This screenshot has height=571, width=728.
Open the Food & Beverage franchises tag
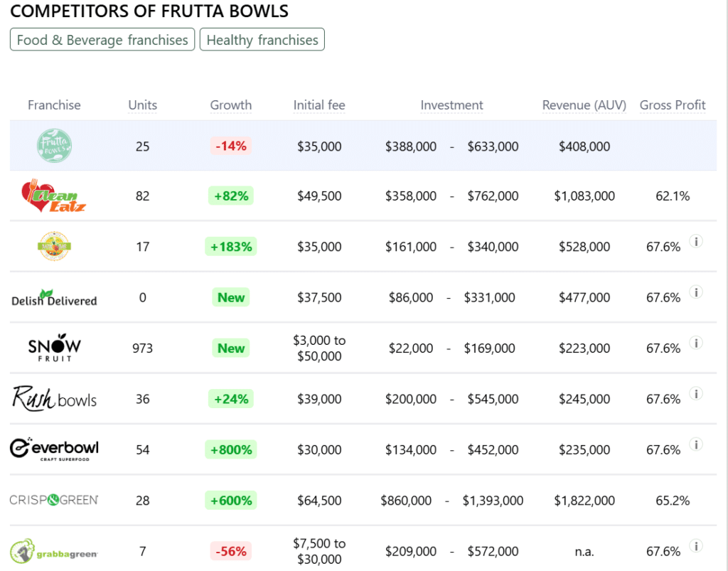[102, 39]
